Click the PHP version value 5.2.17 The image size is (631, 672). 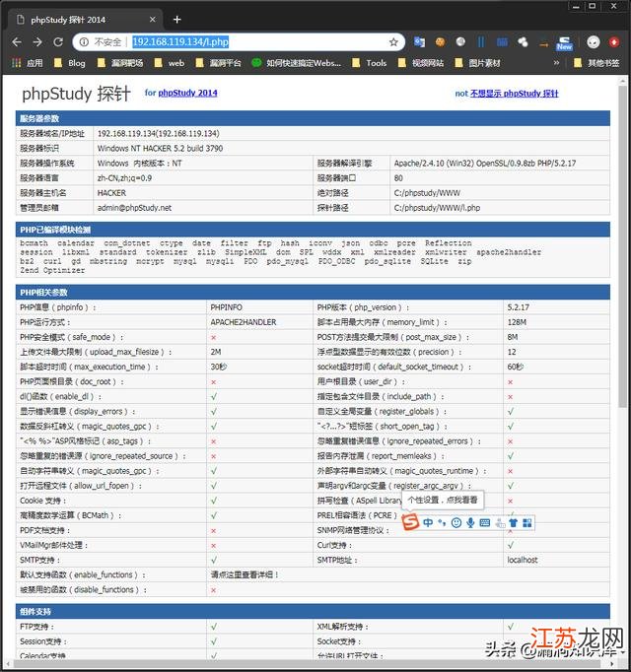click(x=518, y=307)
